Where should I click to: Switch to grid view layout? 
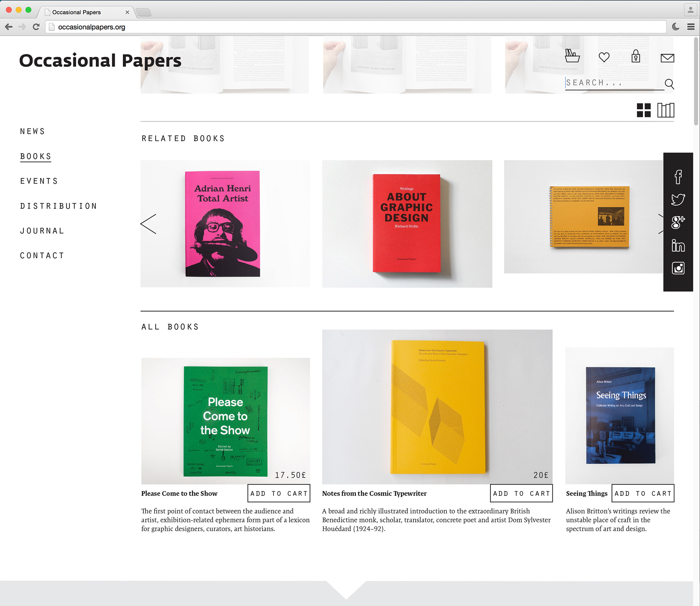pos(643,110)
